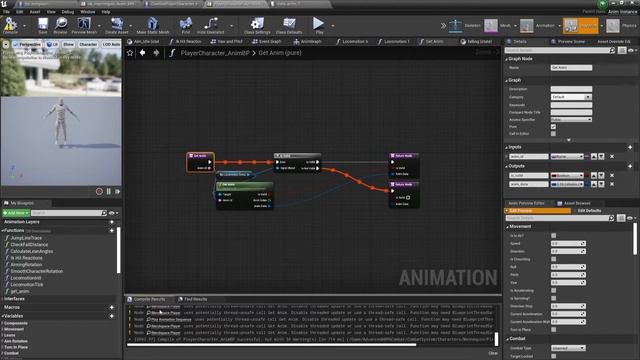Click the Preview Mesh icon
The image size is (640, 360).
coord(84,25)
